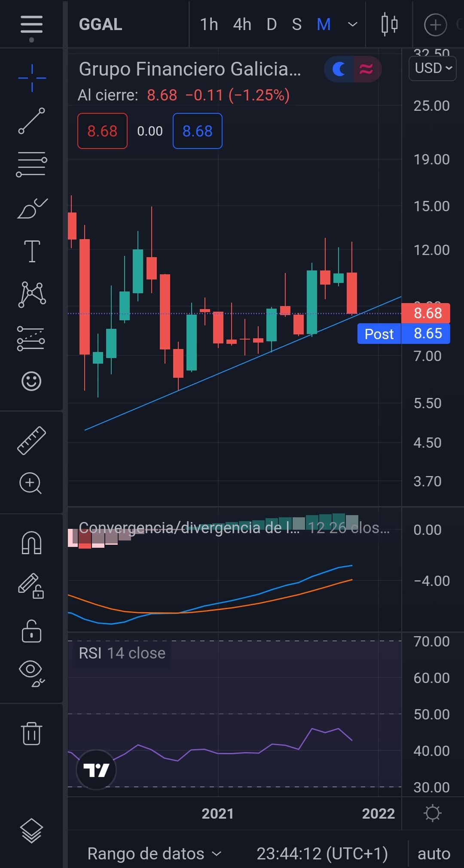Open the candlestick chart type selector
The height and width of the screenshot is (868, 464).
[389, 24]
